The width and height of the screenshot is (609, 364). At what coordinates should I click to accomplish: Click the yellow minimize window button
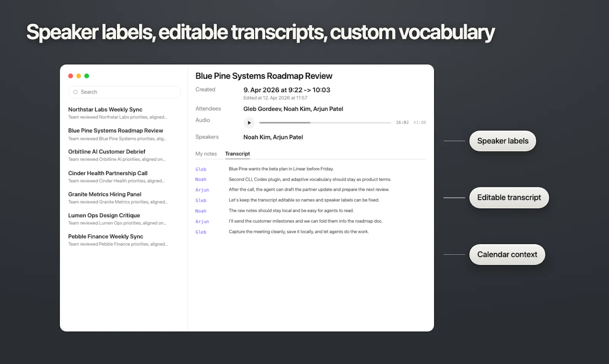(78, 76)
